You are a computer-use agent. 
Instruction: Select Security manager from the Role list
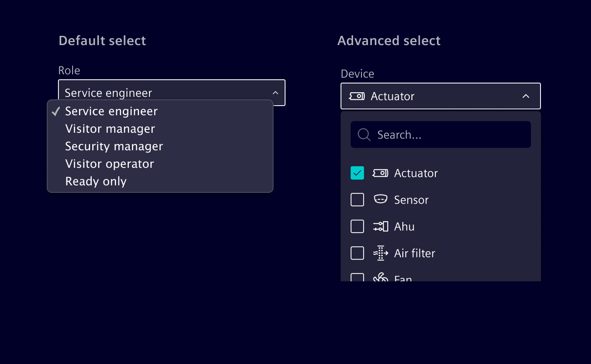(114, 146)
